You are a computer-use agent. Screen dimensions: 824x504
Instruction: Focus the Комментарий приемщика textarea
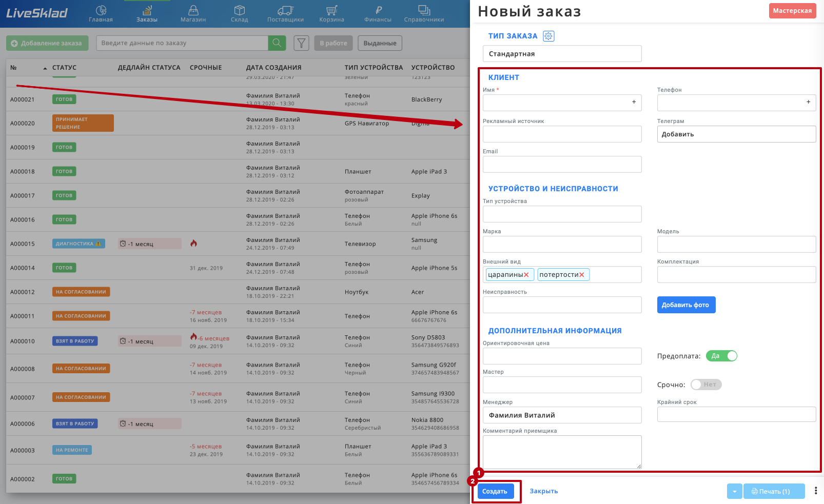(x=562, y=452)
